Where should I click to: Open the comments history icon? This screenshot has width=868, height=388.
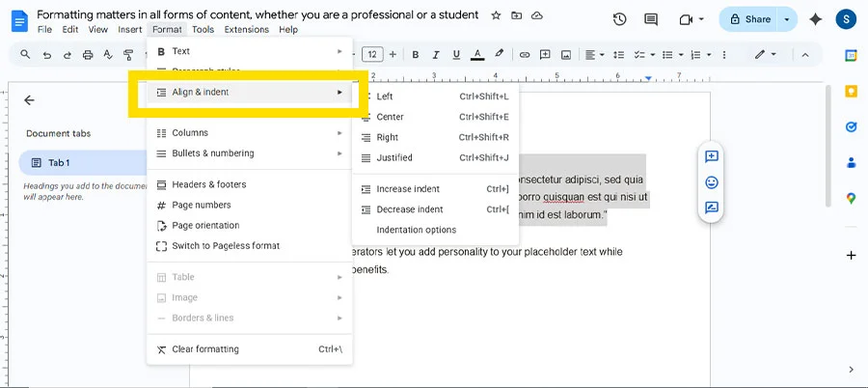pyautogui.click(x=654, y=19)
